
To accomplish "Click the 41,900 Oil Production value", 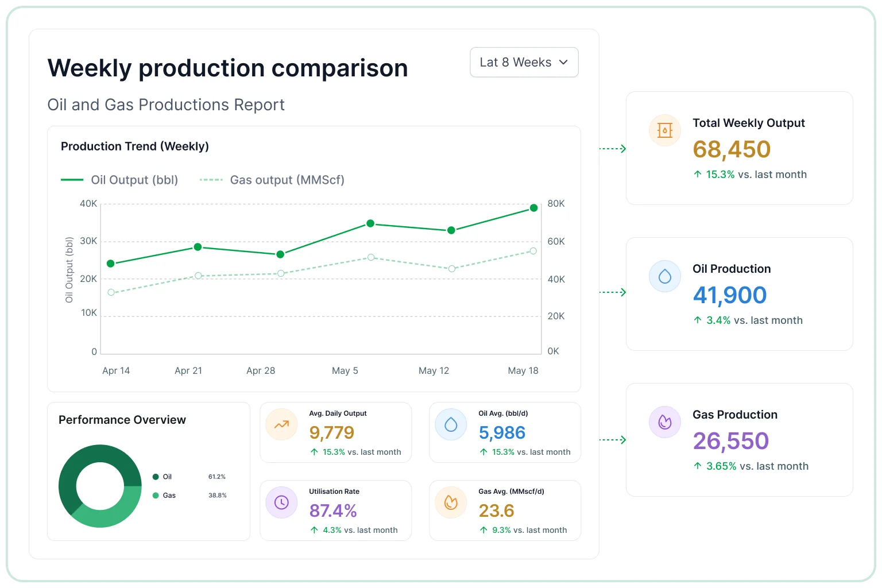I will tap(730, 295).
